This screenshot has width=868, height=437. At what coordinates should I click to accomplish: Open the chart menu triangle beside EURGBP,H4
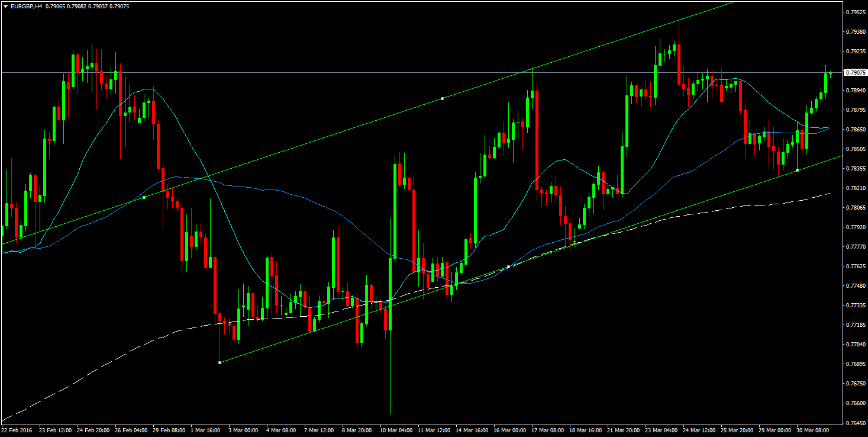[x=5, y=6]
